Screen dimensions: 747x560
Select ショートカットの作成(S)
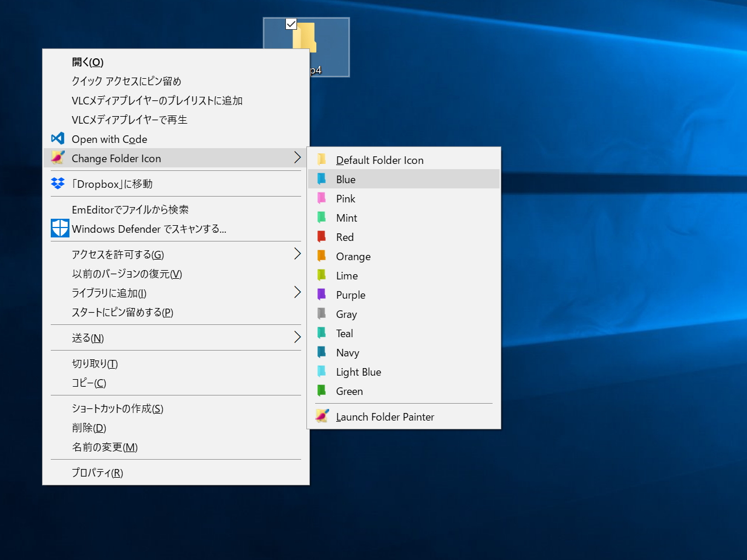(x=176, y=408)
